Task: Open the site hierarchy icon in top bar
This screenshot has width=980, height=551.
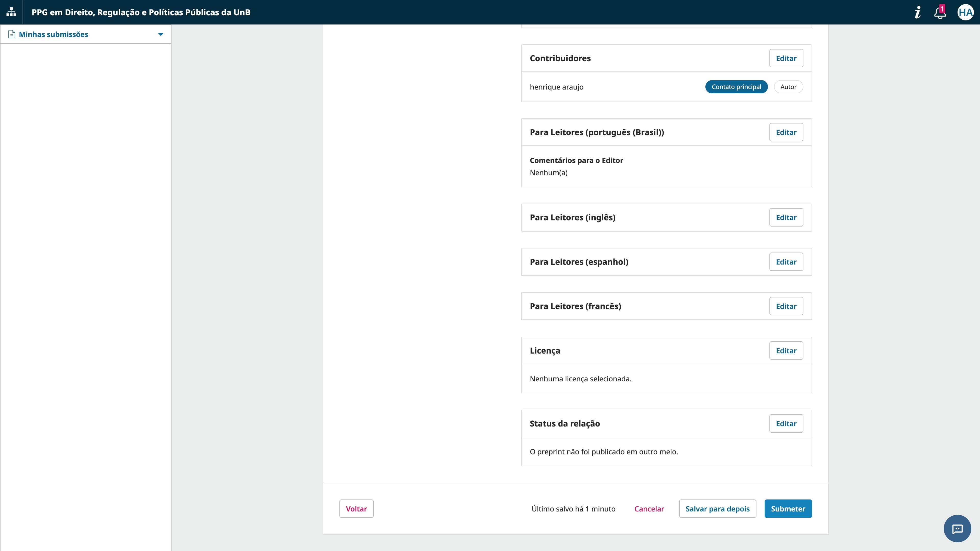Action: pyautogui.click(x=11, y=12)
